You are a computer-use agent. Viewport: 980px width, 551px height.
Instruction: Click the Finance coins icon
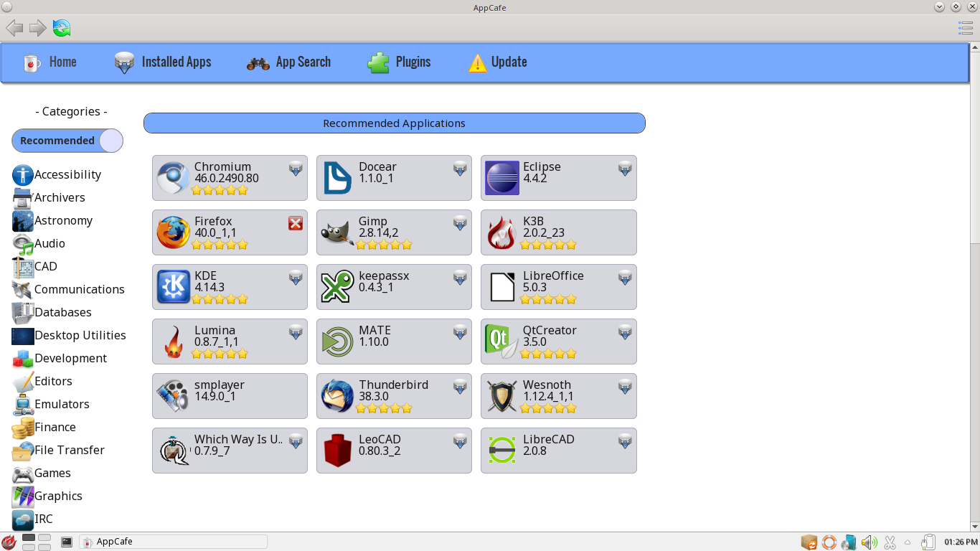point(23,428)
